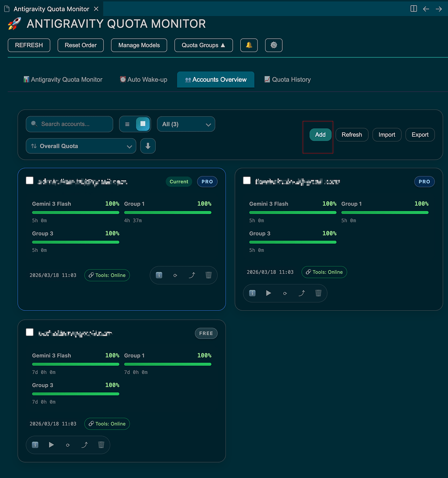Image resolution: width=448 pixels, height=478 pixels.
Task: Select the checkbox on non-current PRO account card
Action: tap(247, 181)
